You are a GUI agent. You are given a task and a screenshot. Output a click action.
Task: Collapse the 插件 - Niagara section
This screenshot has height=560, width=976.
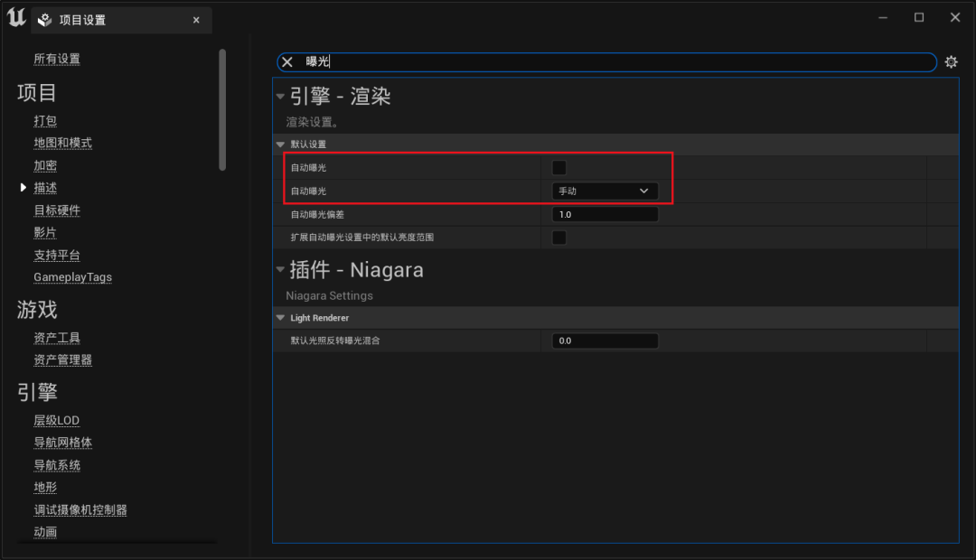[x=280, y=269]
